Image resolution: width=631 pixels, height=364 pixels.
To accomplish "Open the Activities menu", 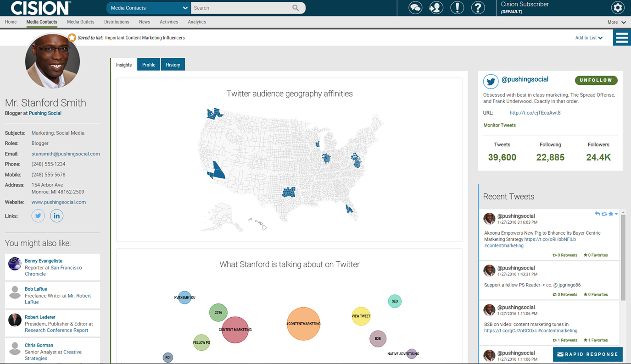I will pos(169,22).
